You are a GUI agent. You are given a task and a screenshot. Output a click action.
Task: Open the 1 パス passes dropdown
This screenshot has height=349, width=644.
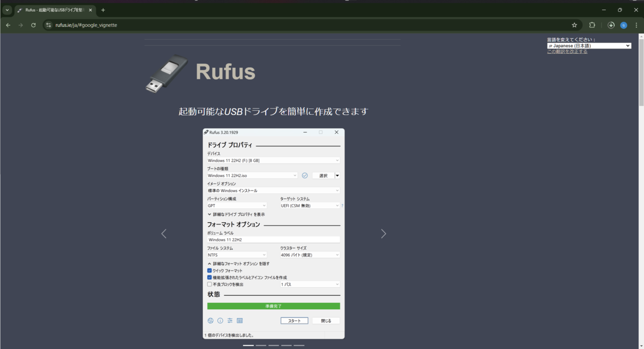(x=310, y=285)
